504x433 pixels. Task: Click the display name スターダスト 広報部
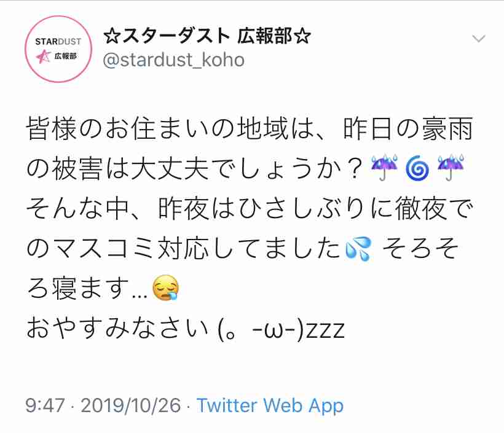(207, 36)
